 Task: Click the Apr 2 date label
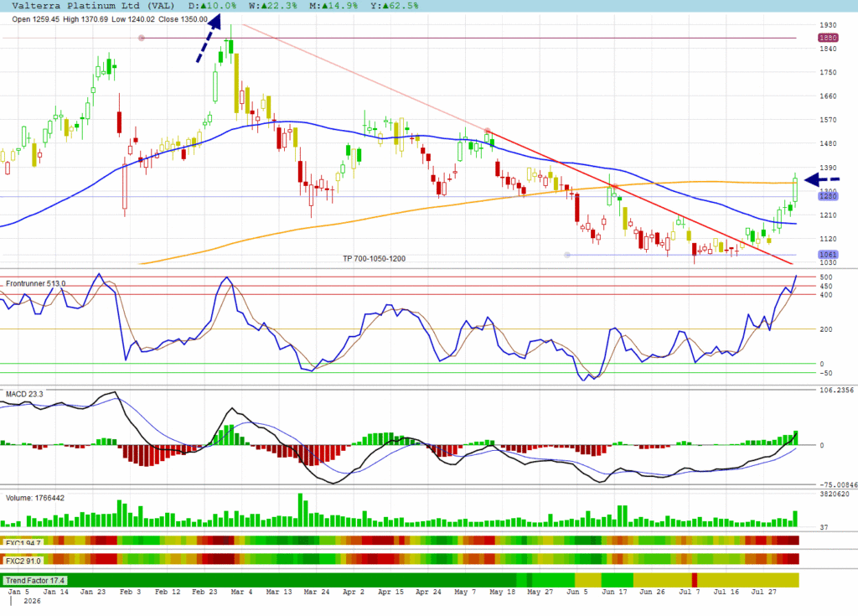click(354, 592)
